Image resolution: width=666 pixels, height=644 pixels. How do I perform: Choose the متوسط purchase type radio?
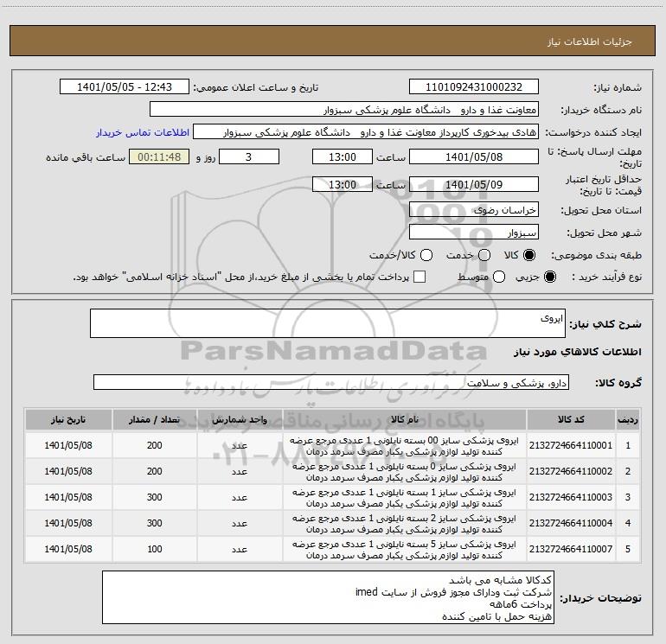[x=499, y=277]
